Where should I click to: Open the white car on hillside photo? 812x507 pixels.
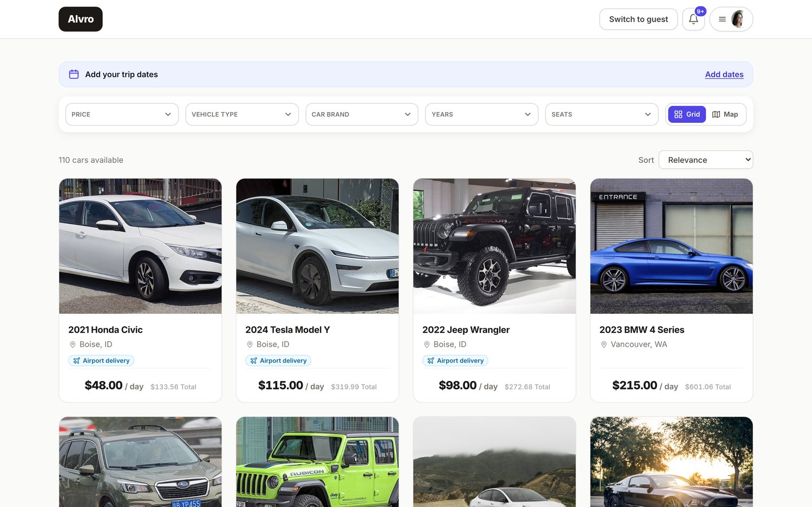pos(494,462)
